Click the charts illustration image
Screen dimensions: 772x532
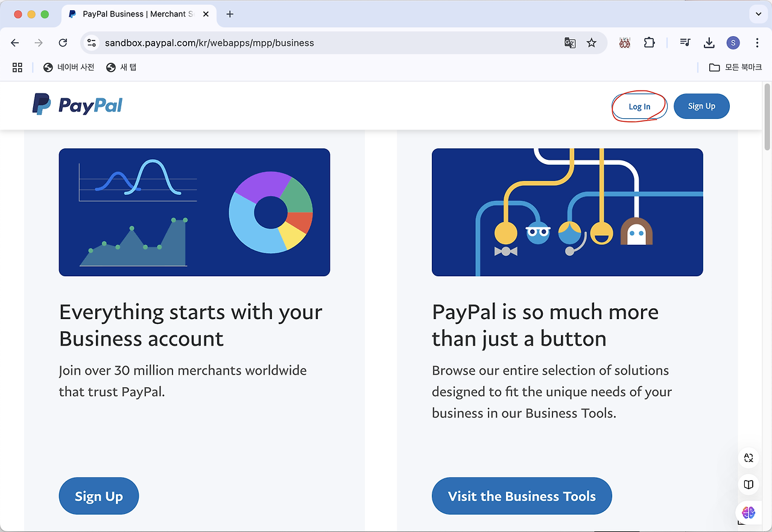(194, 212)
